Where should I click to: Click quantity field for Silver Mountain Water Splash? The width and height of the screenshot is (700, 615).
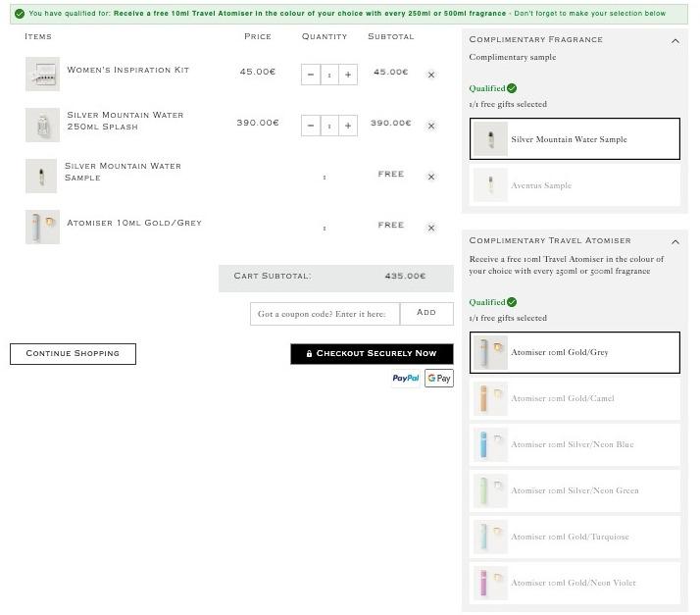pos(329,126)
